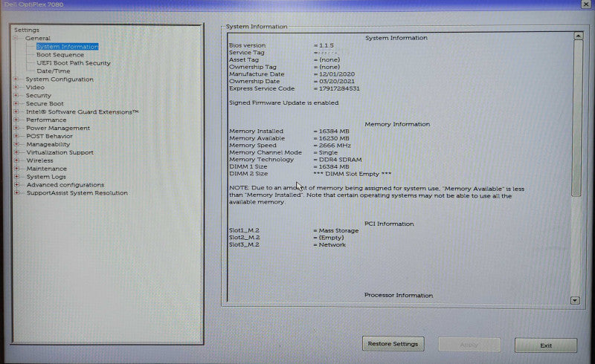
Task: Select Intel Software Guard Extensions category
Action: click(x=82, y=112)
